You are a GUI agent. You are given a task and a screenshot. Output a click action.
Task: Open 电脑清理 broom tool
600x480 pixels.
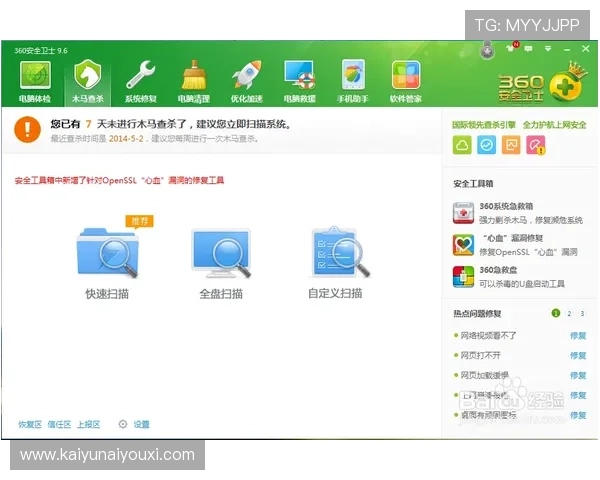point(194,75)
